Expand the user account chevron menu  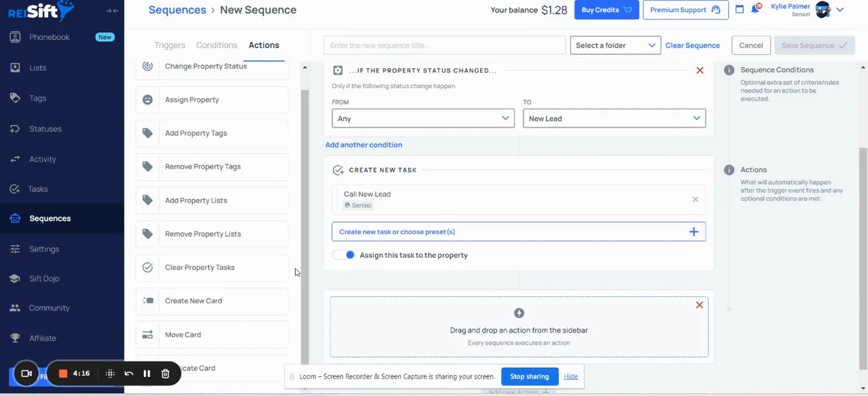pos(840,10)
